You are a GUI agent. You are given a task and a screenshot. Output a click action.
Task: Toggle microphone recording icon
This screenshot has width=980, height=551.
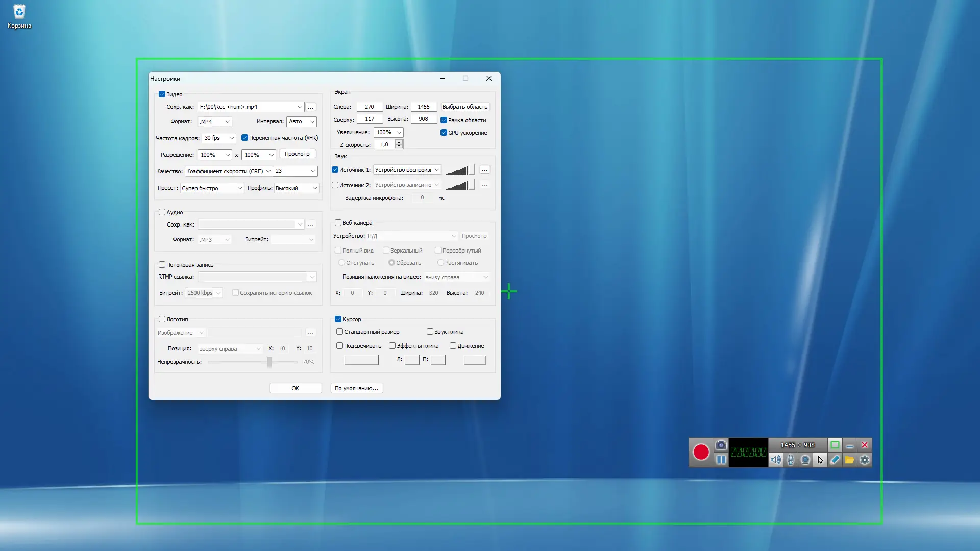(790, 460)
